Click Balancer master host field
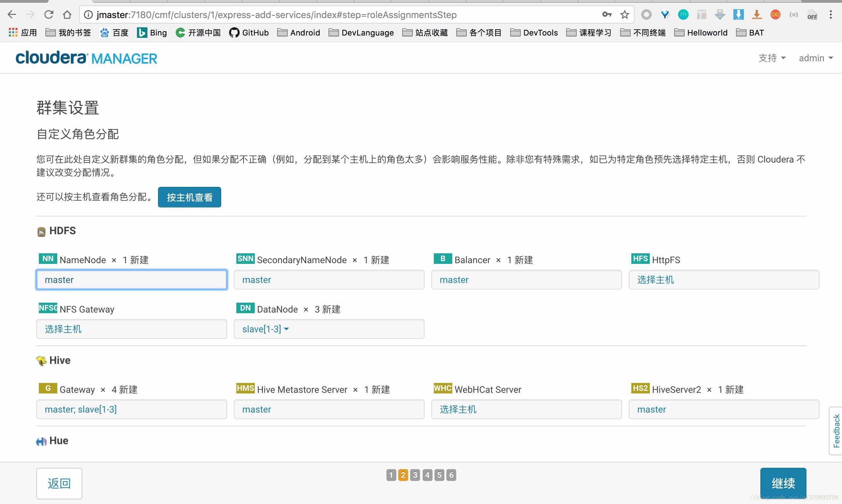The height and width of the screenshot is (504, 842). [526, 280]
